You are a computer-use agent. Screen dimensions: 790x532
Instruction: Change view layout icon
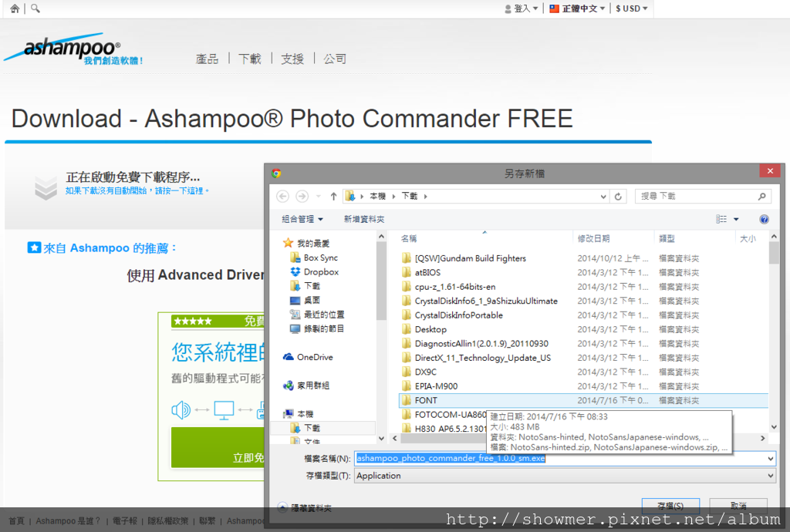pyautogui.click(x=721, y=219)
